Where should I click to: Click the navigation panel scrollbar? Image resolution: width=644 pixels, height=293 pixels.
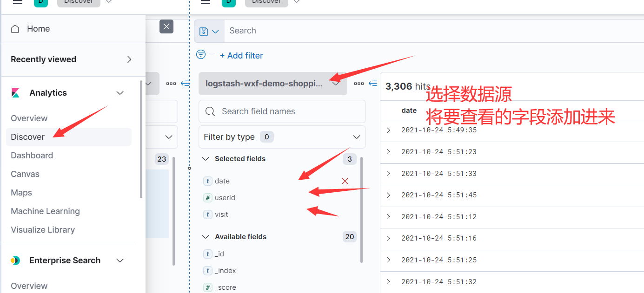tap(141, 139)
